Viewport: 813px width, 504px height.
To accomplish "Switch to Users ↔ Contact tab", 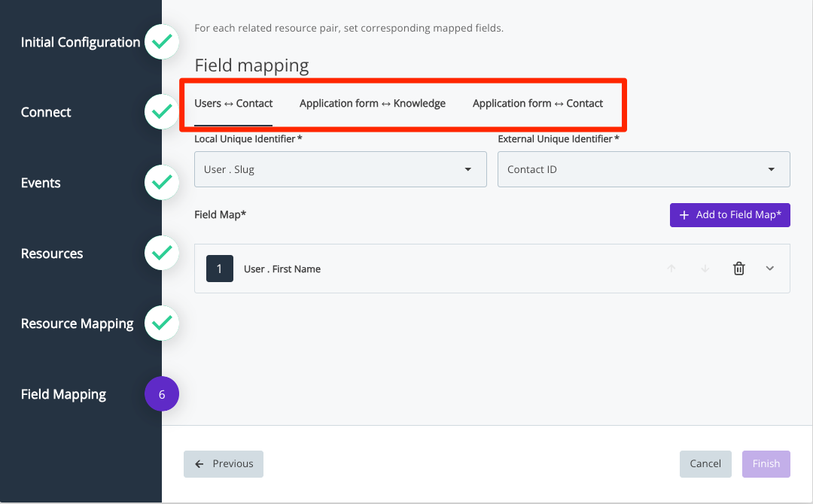I will click(233, 104).
